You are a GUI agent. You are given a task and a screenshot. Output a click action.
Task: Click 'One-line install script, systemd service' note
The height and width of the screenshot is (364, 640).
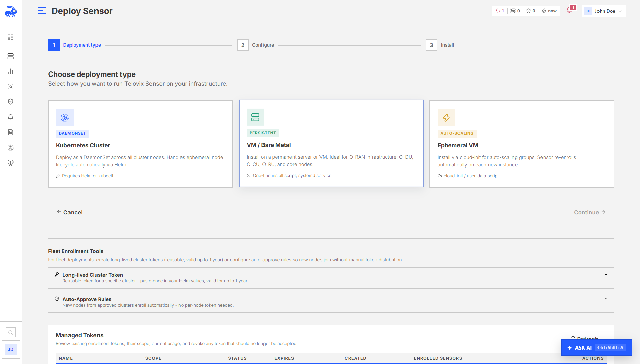pyautogui.click(x=289, y=176)
